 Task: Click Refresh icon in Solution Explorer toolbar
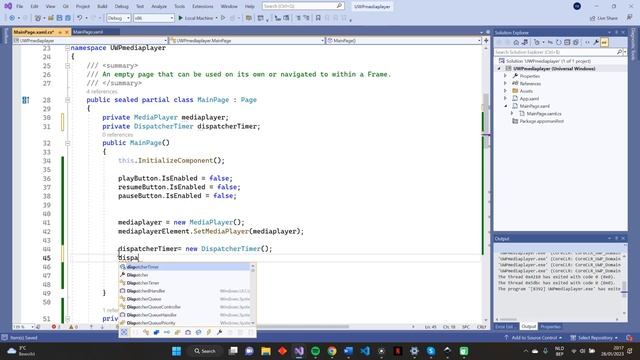pos(558,42)
